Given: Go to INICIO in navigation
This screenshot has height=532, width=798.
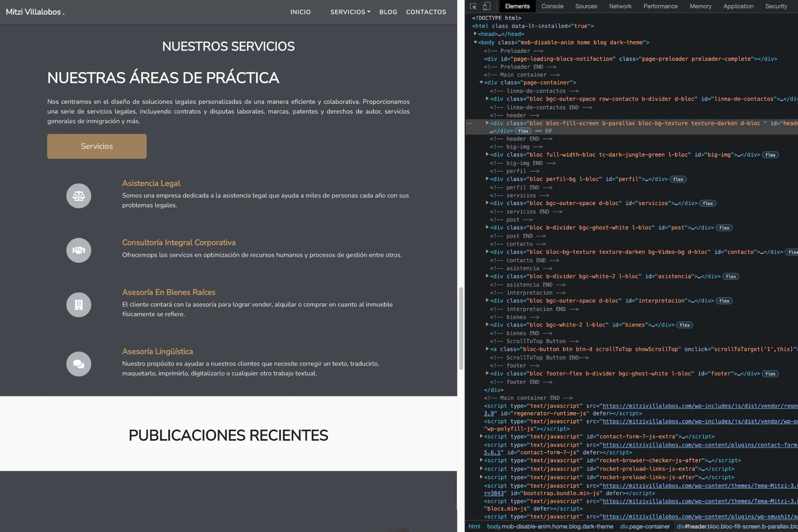Looking at the screenshot, I should tap(300, 12).
